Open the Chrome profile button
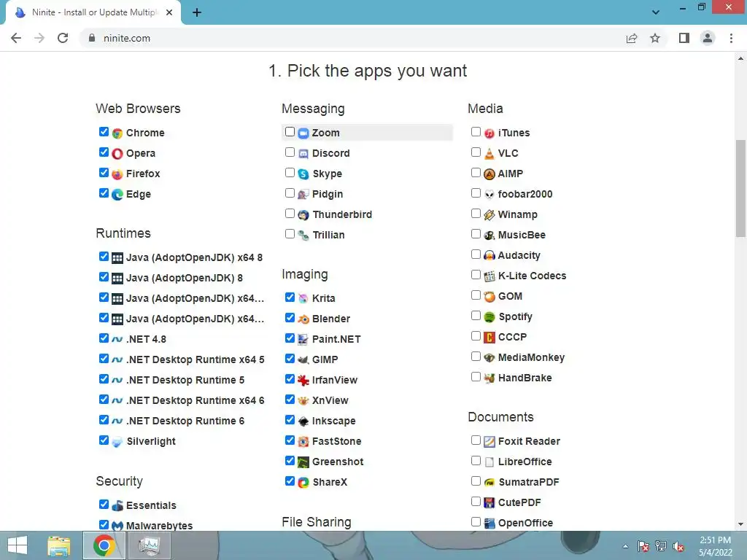The height and width of the screenshot is (560, 747). click(708, 38)
